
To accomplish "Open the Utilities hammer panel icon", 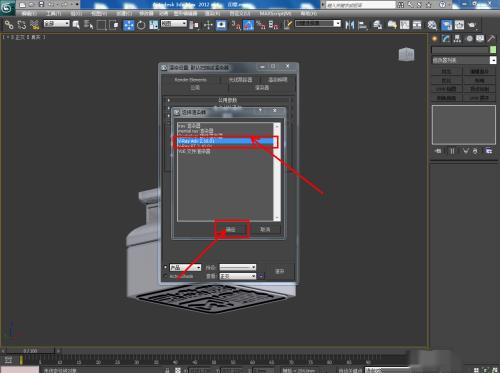I will tap(491, 39).
